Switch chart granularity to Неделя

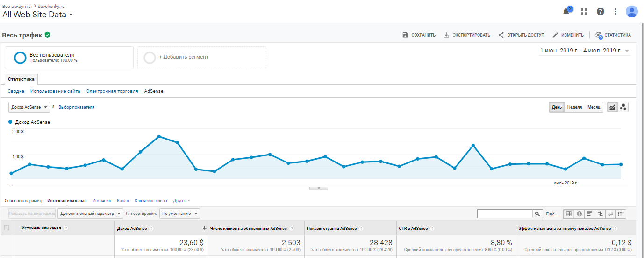574,107
